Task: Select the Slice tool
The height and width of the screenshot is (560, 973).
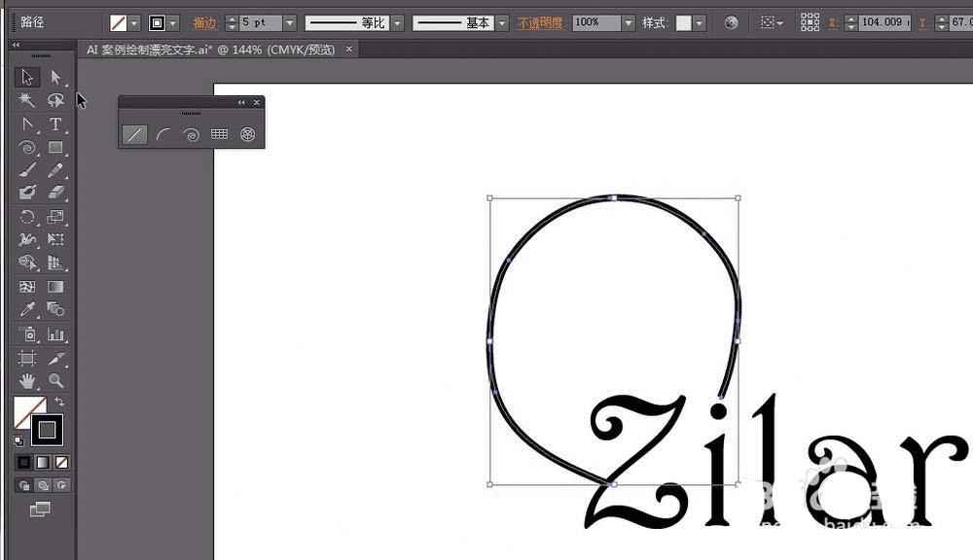Action: 55,358
